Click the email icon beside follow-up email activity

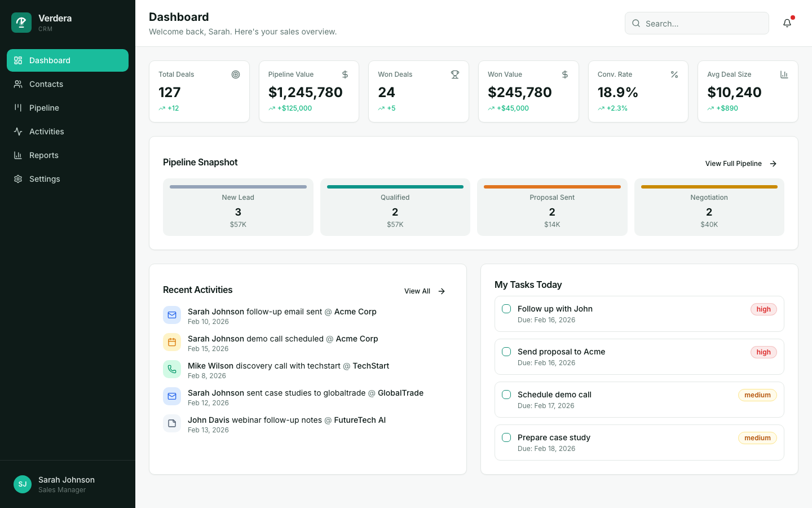pos(172,315)
